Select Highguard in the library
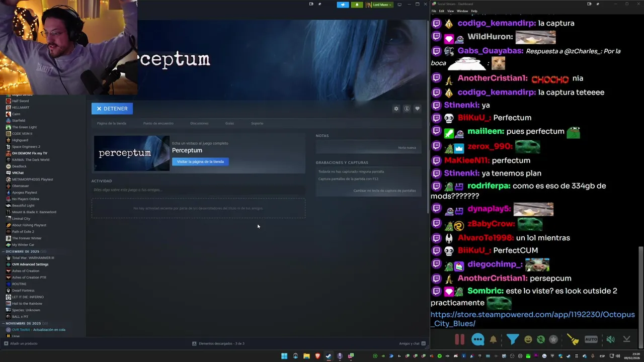644x362 pixels. pyautogui.click(x=20, y=140)
